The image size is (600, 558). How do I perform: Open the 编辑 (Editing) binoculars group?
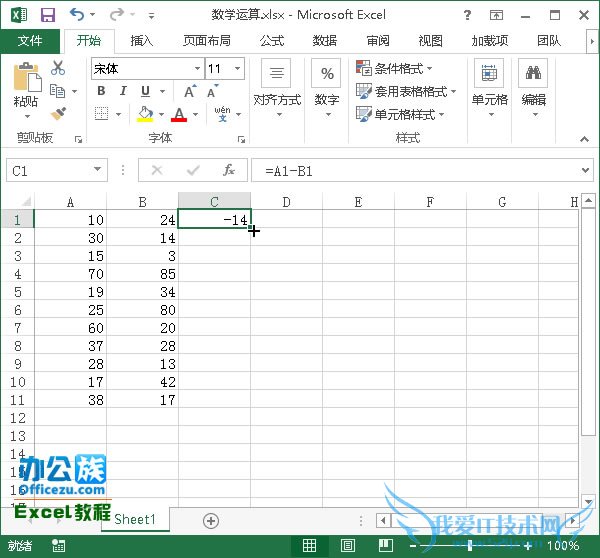[534, 86]
